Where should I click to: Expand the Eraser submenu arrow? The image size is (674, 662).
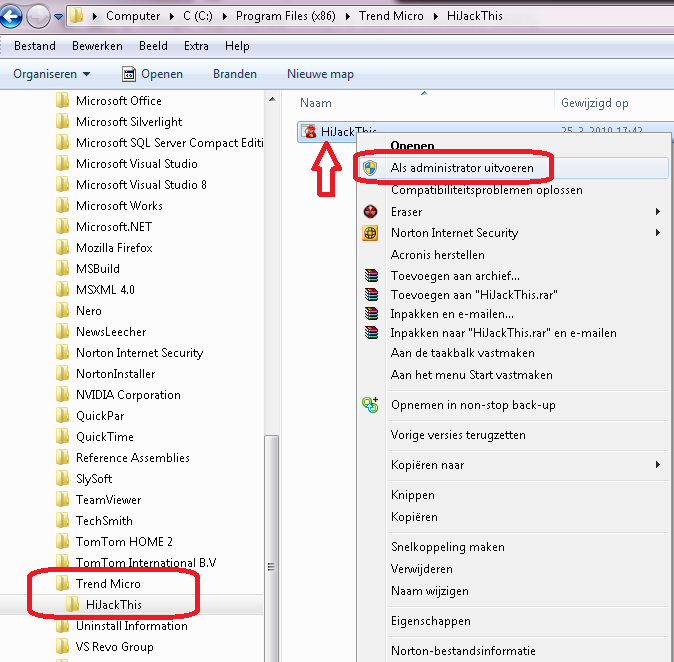pyautogui.click(x=658, y=211)
